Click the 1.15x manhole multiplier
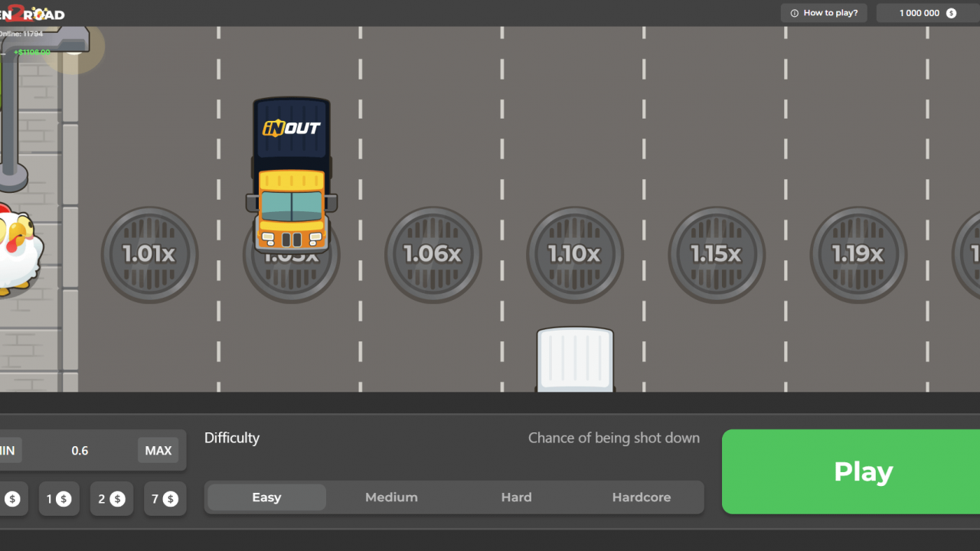Image resolution: width=980 pixels, height=551 pixels. 716,254
